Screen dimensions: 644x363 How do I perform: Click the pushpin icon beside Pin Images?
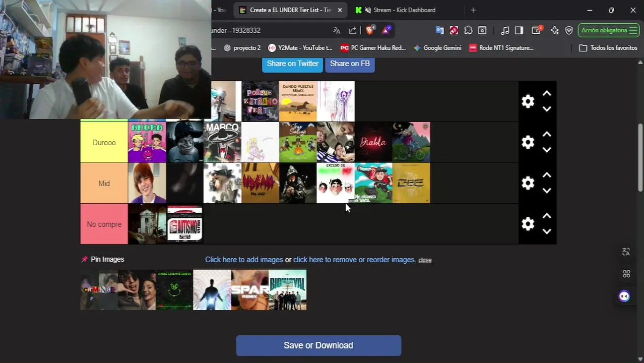[x=84, y=259]
